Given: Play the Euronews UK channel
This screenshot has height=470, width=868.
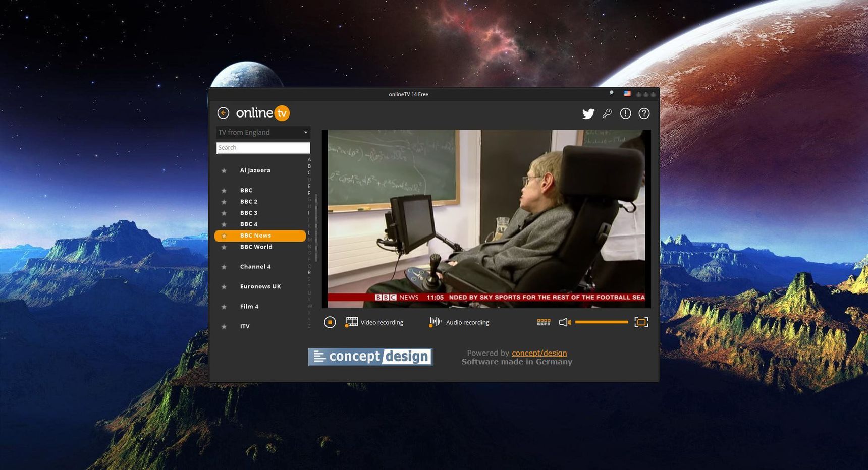Looking at the screenshot, I should 260,286.
